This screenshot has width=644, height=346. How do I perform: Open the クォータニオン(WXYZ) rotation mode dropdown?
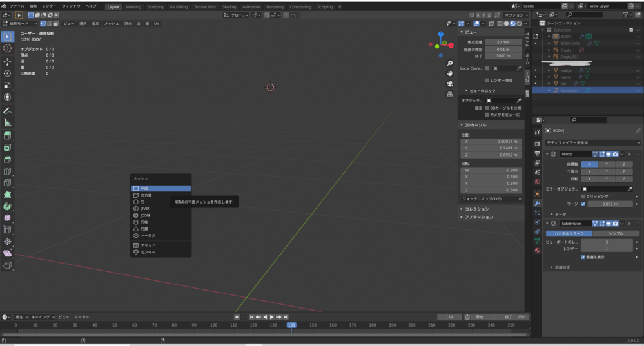point(491,199)
